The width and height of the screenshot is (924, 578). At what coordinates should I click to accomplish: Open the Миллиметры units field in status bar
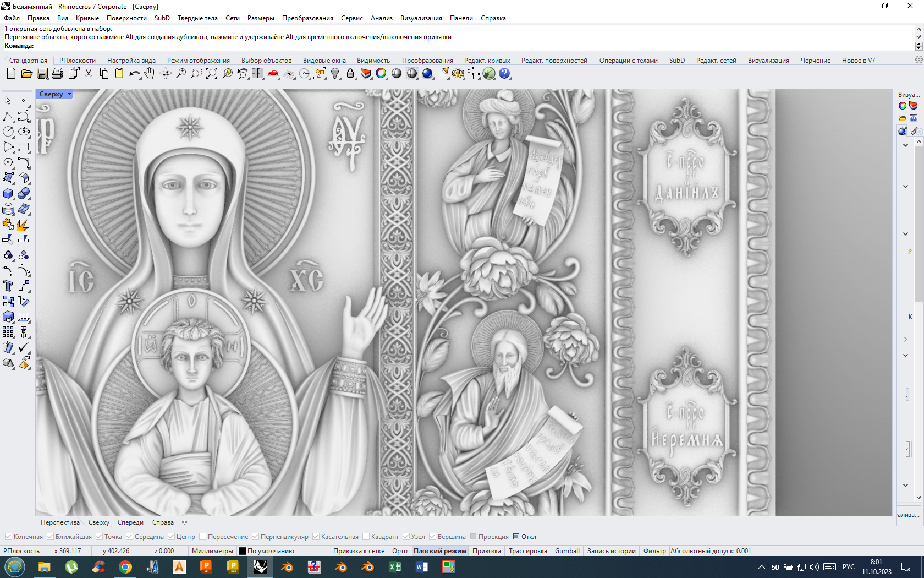pos(212,551)
